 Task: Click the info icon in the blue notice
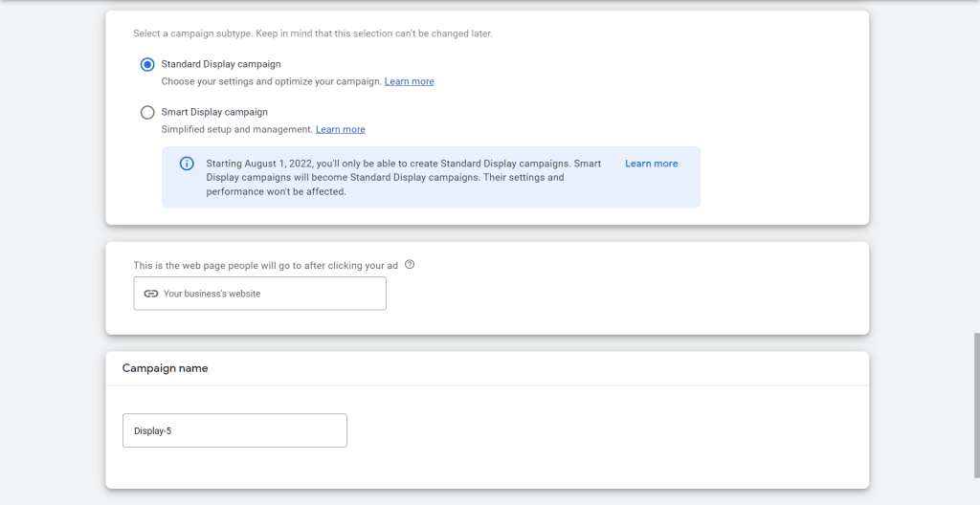[188, 164]
